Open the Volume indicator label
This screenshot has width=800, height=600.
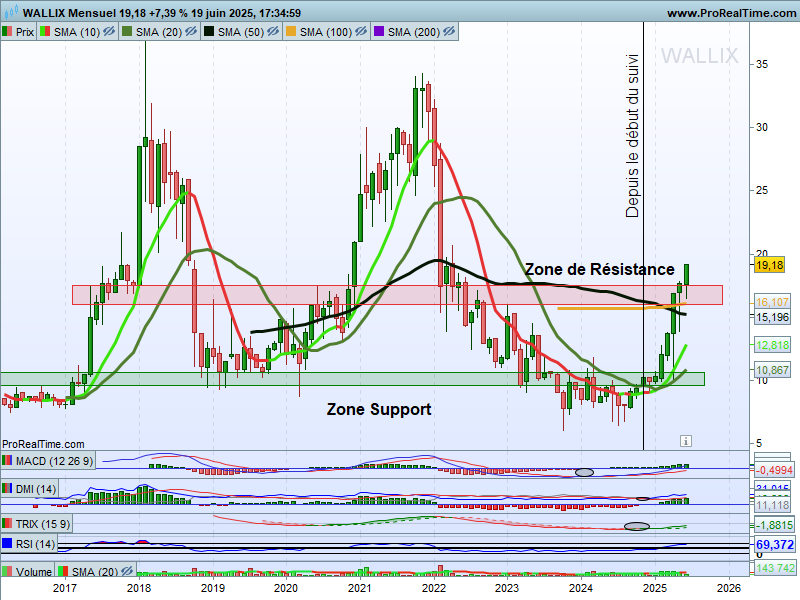click(34, 571)
